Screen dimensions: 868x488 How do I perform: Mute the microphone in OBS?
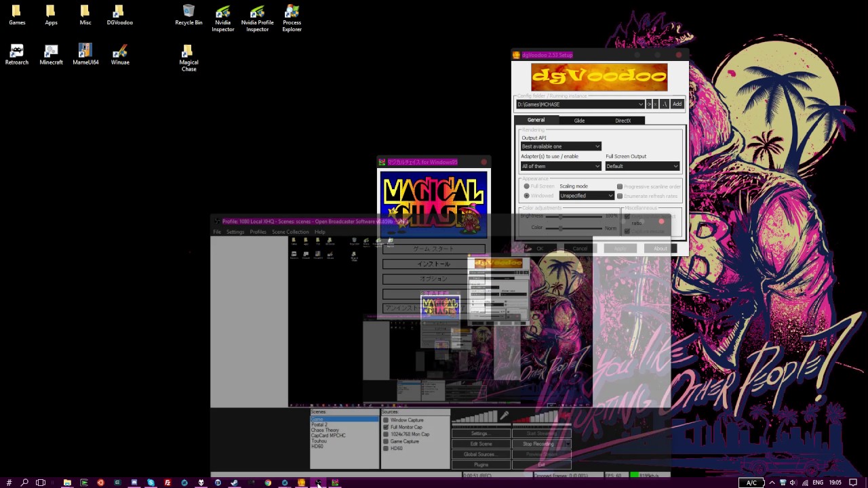click(x=504, y=416)
